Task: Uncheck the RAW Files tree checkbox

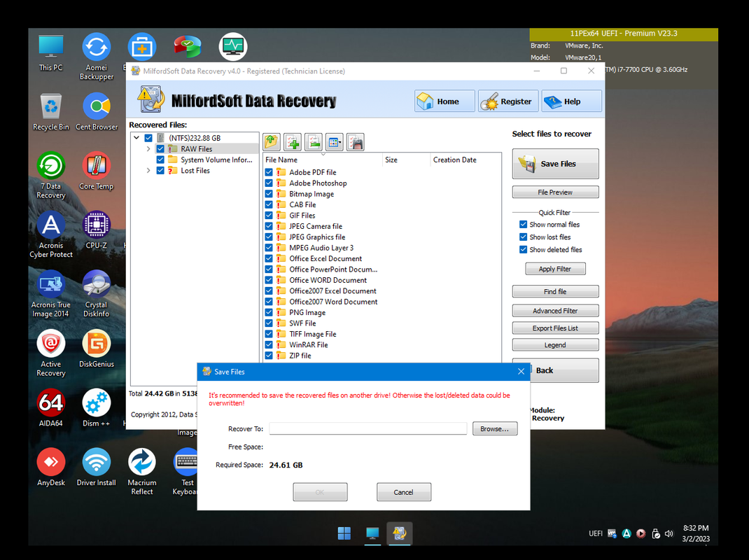Action: (x=160, y=148)
